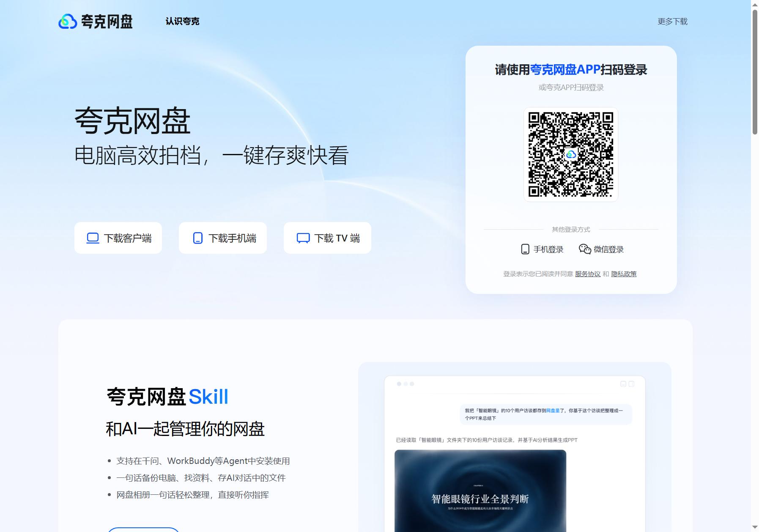
Task: Open the 更多下载 link
Action: point(672,21)
